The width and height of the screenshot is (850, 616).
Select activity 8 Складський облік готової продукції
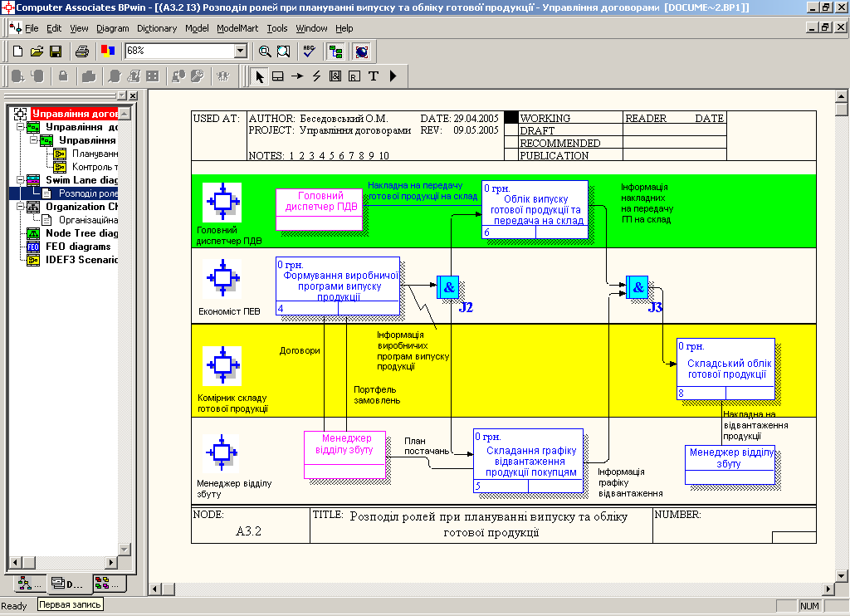coord(725,369)
